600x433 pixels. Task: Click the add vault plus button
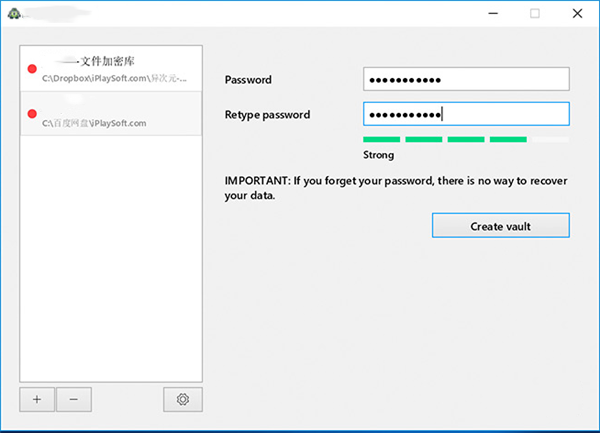37,399
